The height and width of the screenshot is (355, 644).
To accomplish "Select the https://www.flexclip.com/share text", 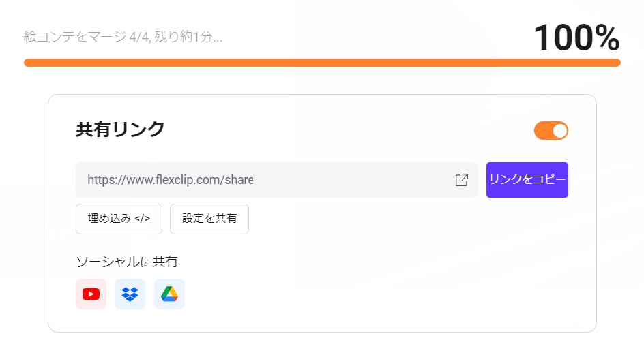I will point(170,180).
